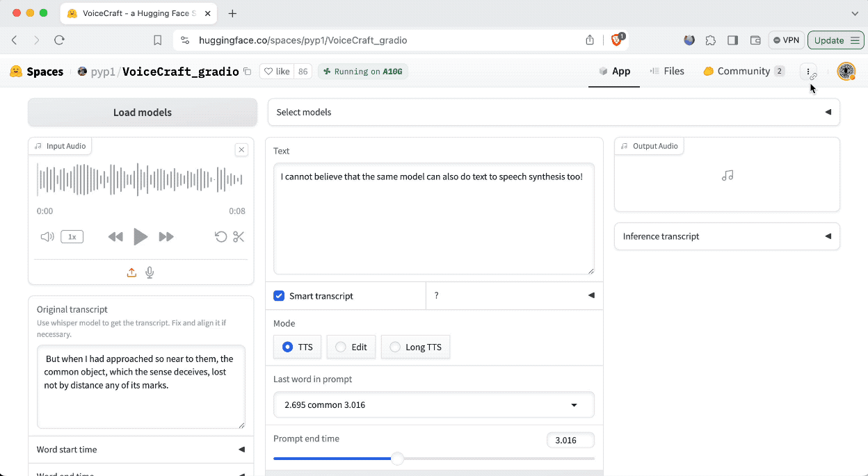The image size is (868, 476).
Task: Click the undo reset audio icon
Action: (220, 237)
